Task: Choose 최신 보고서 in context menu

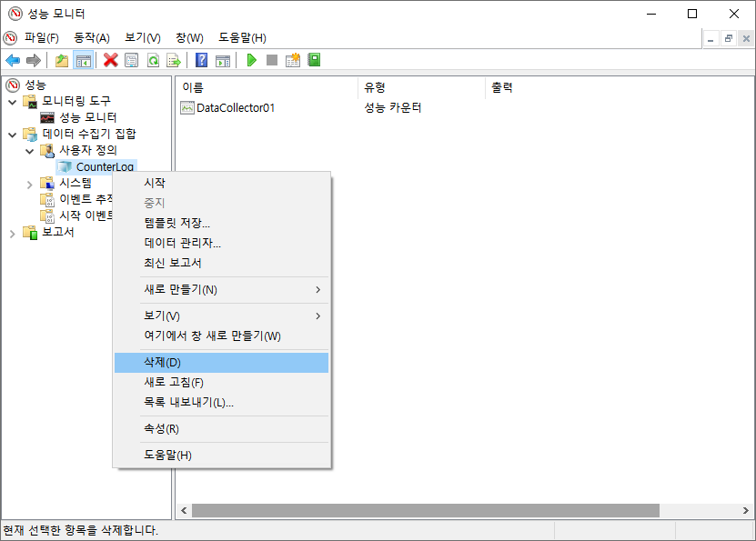Action: [222, 263]
